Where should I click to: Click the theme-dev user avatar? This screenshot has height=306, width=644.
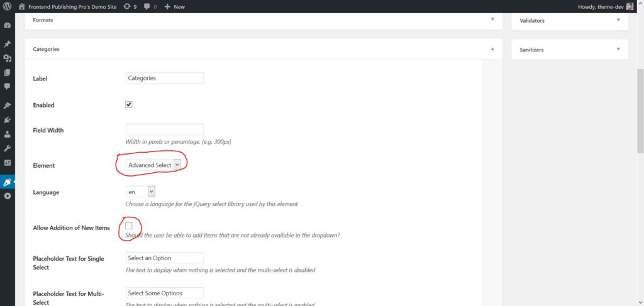[x=630, y=6]
